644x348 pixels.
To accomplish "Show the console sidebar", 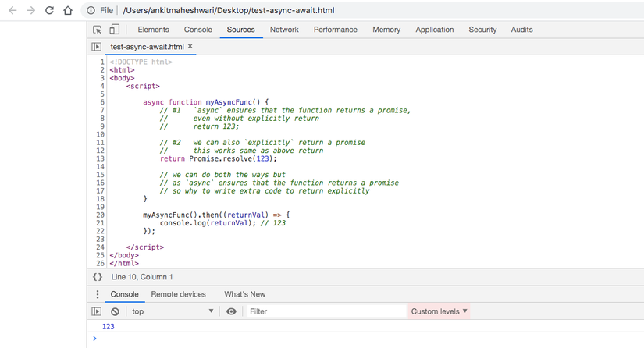I will pyautogui.click(x=98, y=311).
